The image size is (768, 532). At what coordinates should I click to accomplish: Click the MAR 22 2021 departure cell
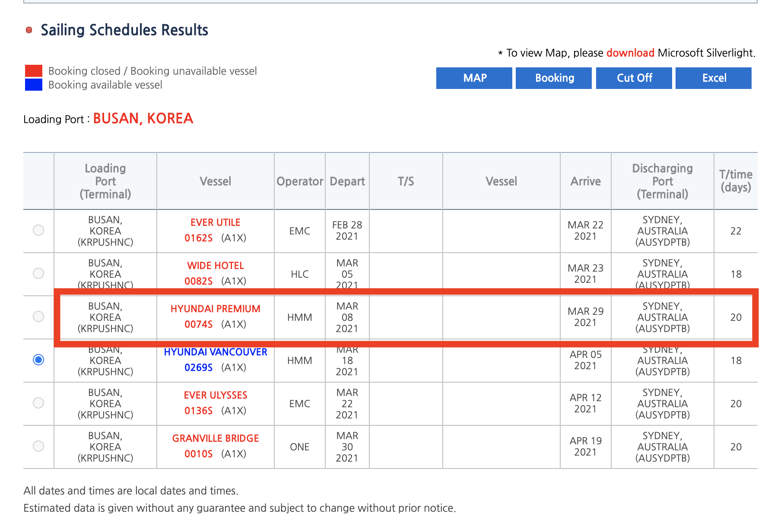tap(347, 404)
